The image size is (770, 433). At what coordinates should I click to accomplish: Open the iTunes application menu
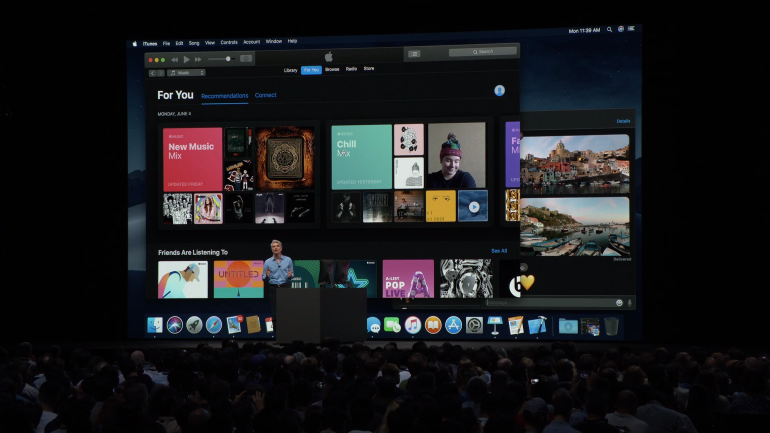[x=150, y=44]
